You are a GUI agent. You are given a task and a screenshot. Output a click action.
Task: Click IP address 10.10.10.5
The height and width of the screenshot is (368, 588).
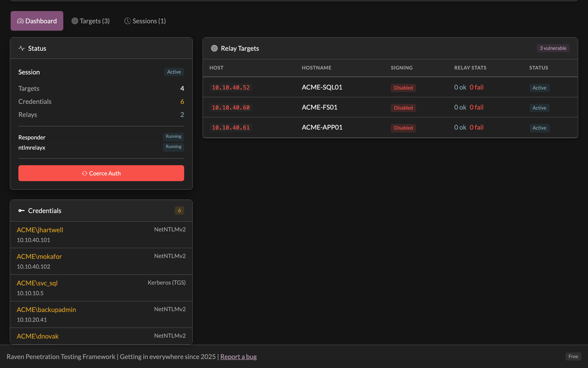tap(30, 293)
